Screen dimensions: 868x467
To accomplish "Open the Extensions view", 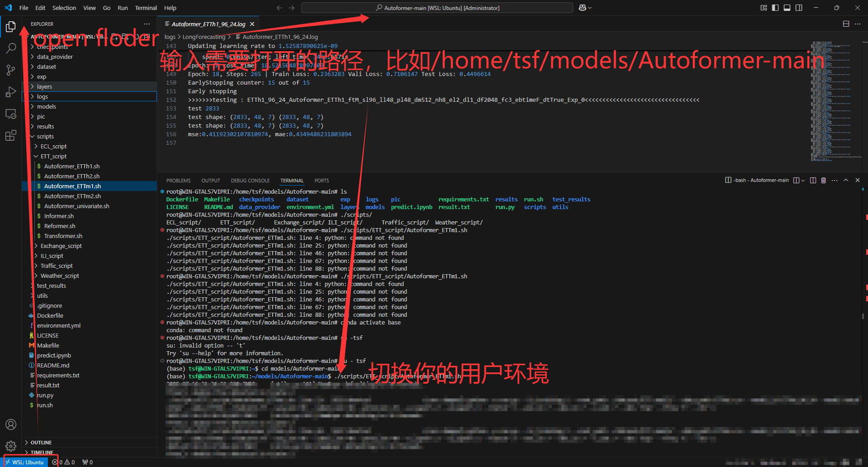I will pyautogui.click(x=11, y=135).
